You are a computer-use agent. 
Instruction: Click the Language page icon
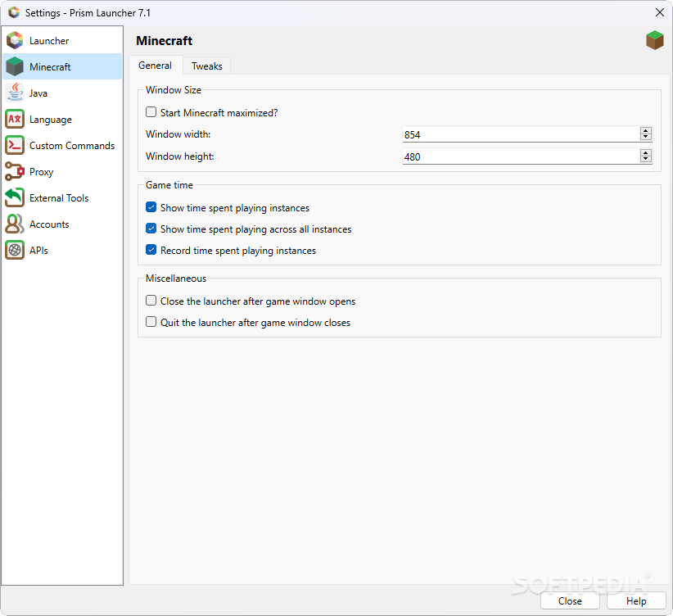tap(15, 119)
